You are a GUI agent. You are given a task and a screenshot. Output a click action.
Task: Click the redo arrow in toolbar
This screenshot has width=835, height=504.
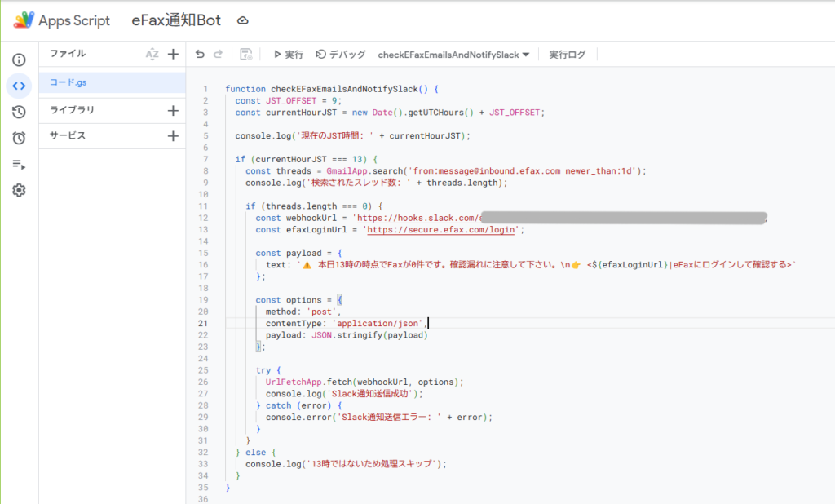218,55
